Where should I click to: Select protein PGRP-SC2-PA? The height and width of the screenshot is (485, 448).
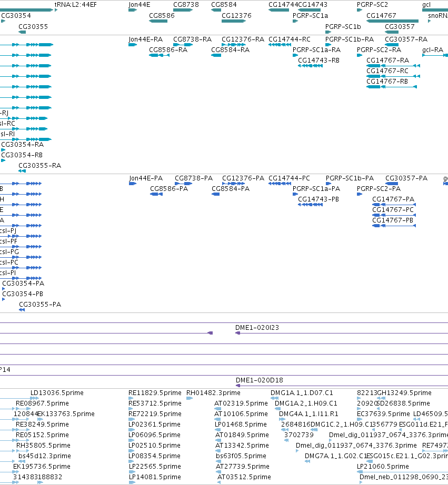[x=379, y=189]
